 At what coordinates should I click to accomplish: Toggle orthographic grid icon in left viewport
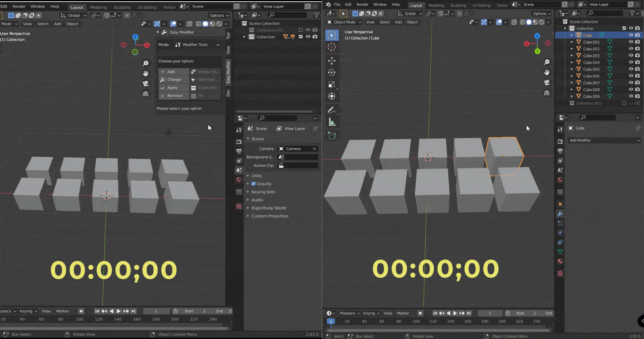pos(146,94)
